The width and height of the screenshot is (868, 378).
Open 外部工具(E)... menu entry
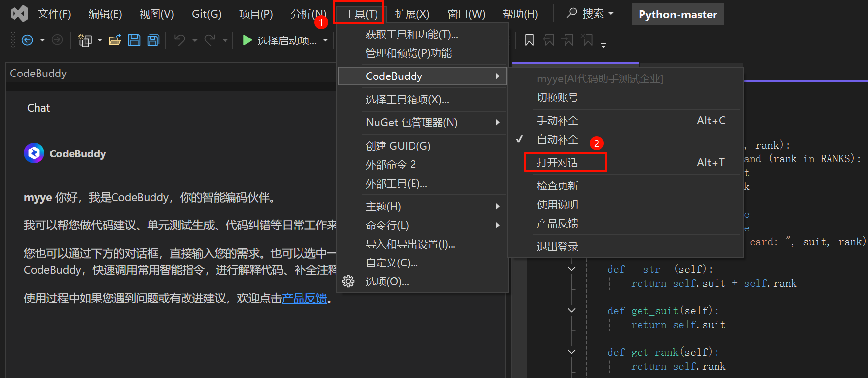422,184
